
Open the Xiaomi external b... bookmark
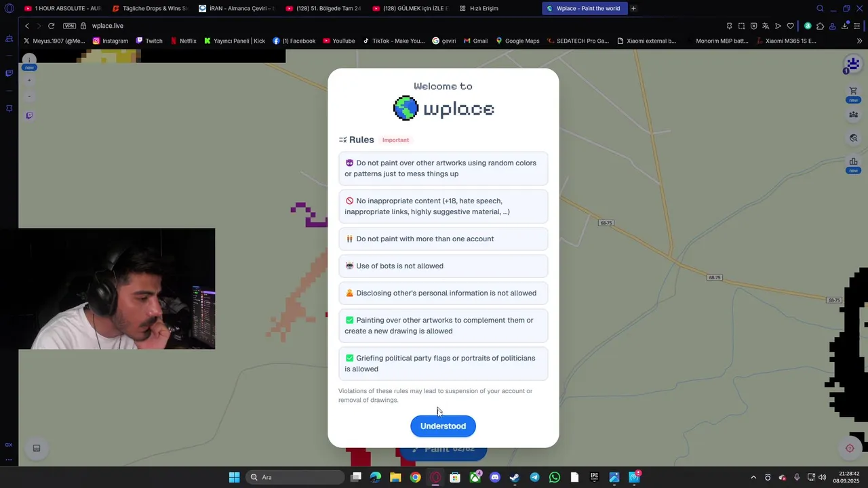click(x=647, y=41)
